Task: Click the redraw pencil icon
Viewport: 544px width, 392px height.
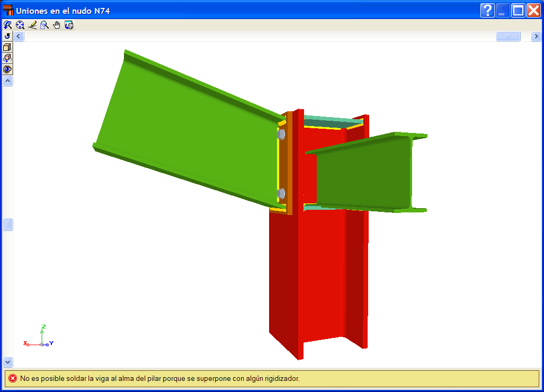Action: pyautogui.click(x=32, y=25)
